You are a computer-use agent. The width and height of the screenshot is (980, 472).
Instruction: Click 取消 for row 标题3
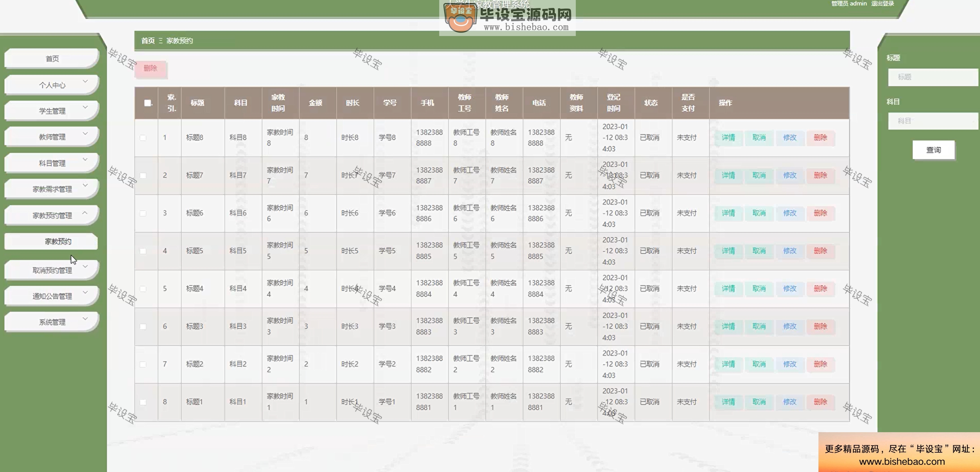759,327
